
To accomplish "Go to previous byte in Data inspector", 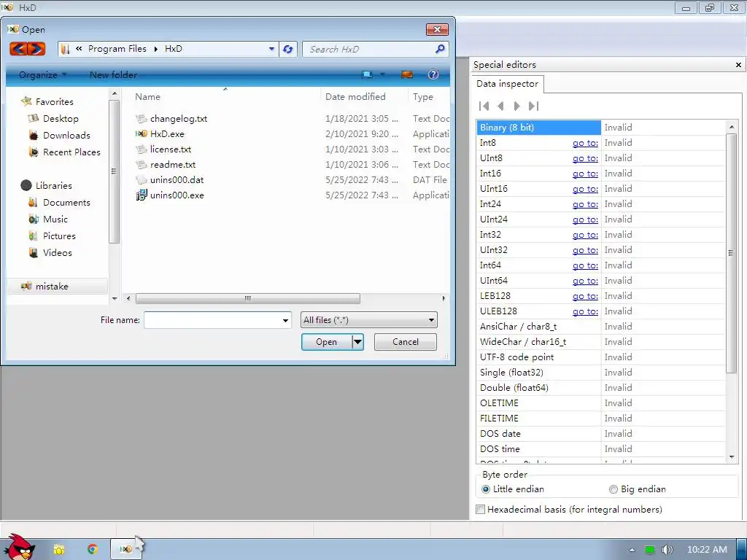I will pos(500,106).
